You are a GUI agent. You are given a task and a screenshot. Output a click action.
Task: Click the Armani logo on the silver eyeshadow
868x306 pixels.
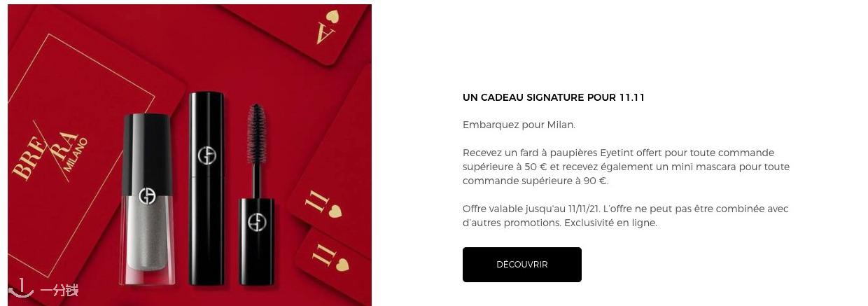[146, 196]
